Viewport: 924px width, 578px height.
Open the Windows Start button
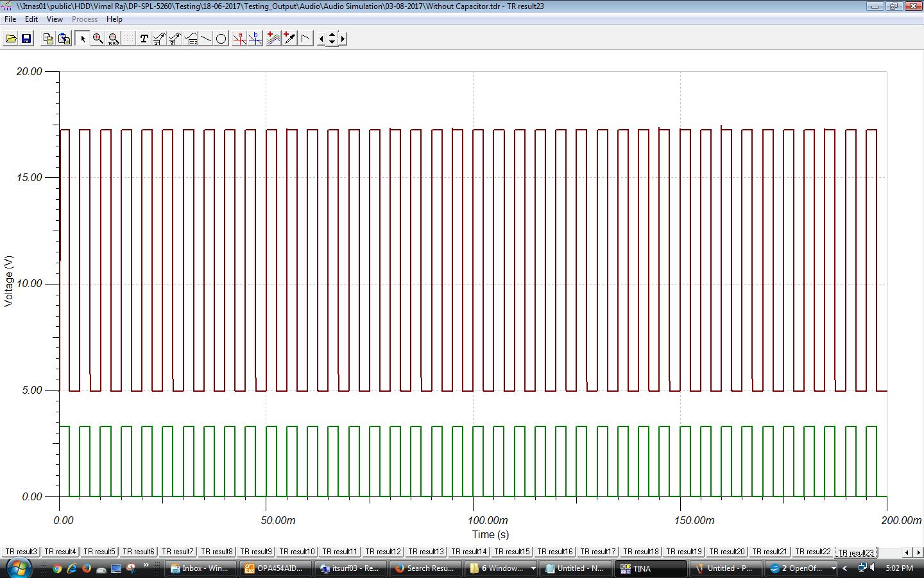[18, 568]
